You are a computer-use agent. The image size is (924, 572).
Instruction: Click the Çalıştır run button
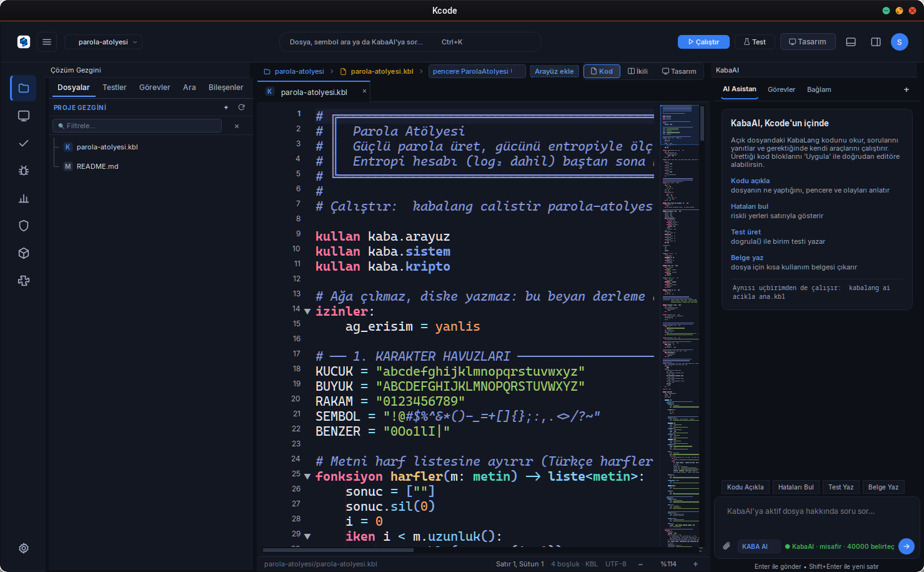click(x=703, y=42)
